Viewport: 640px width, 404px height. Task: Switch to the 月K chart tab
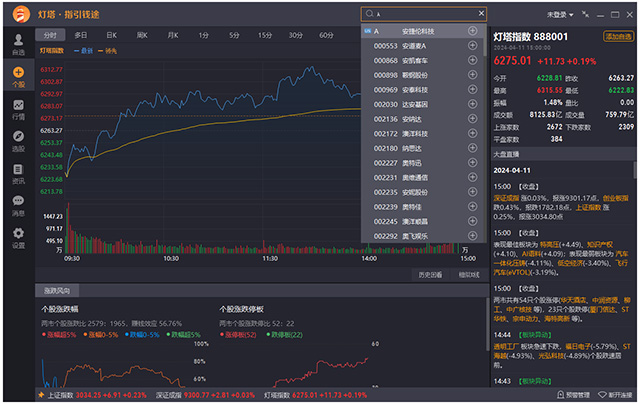click(173, 35)
